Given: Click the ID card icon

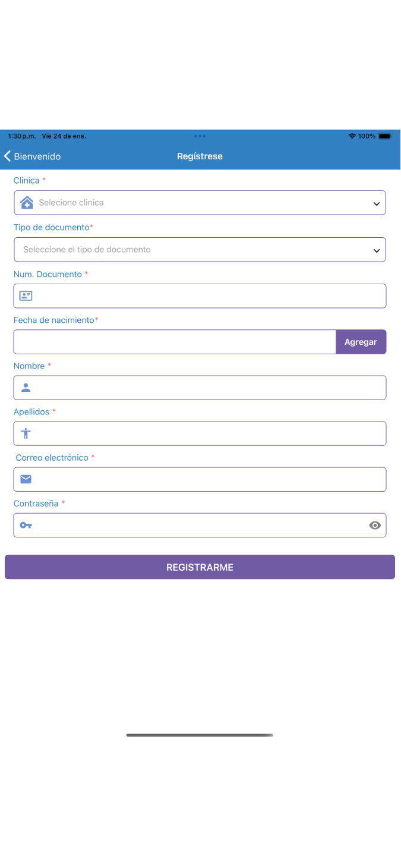Looking at the screenshot, I should pyautogui.click(x=26, y=295).
